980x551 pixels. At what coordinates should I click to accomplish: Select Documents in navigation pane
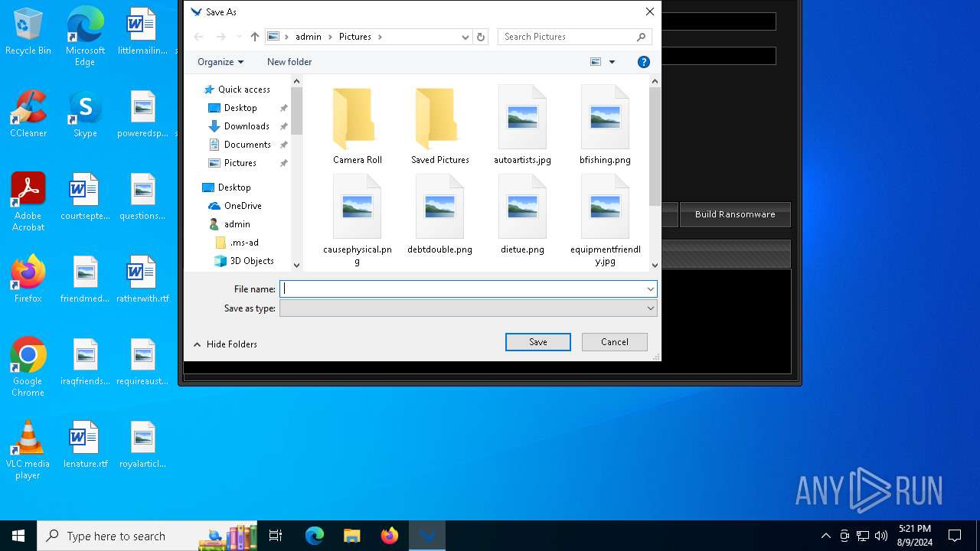(240, 145)
